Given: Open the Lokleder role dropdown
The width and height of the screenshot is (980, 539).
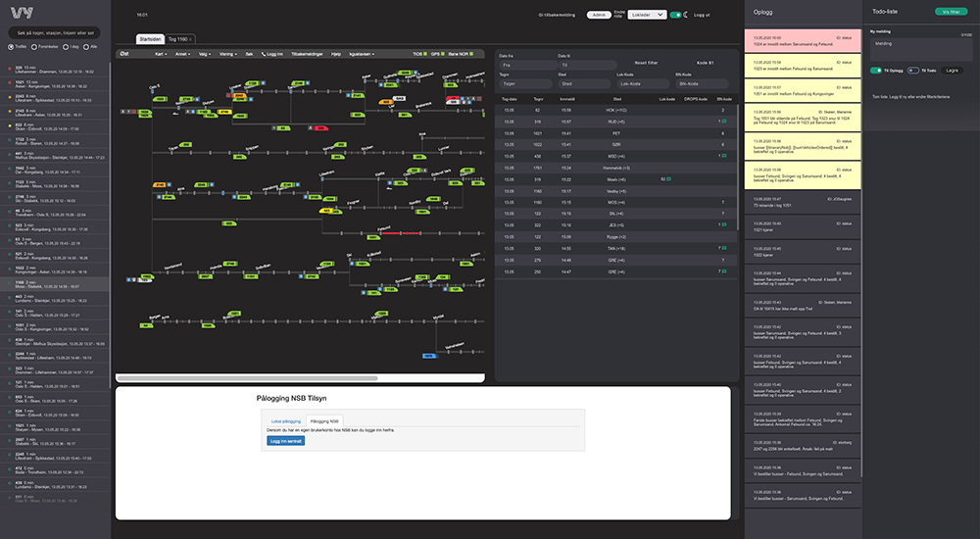Looking at the screenshot, I should click(x=647, y=15).
